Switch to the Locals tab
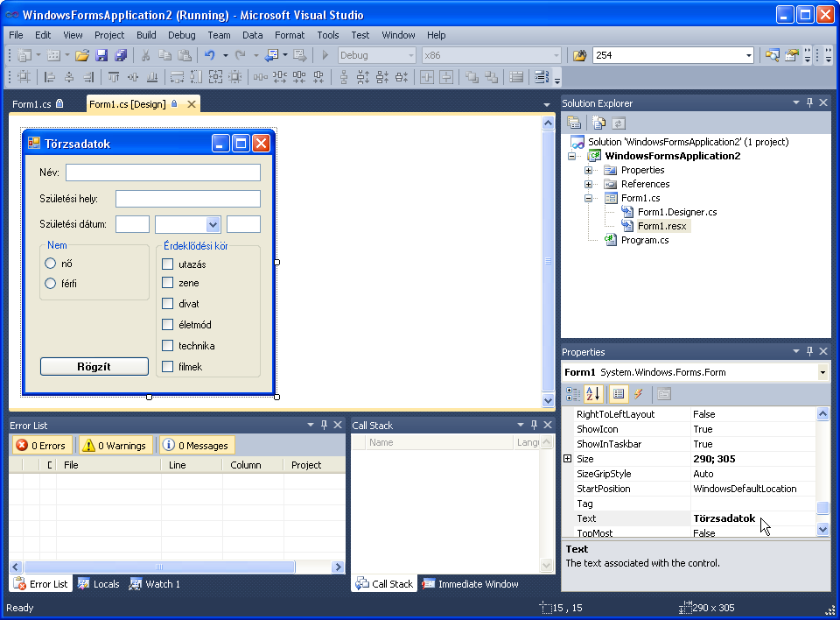 pyautogui.click(x=99, y=583)
